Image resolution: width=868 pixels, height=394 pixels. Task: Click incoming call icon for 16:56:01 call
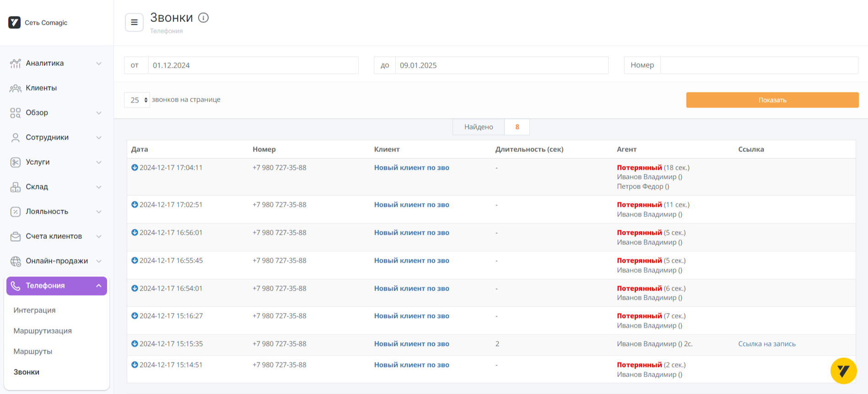tap(135, 232)
